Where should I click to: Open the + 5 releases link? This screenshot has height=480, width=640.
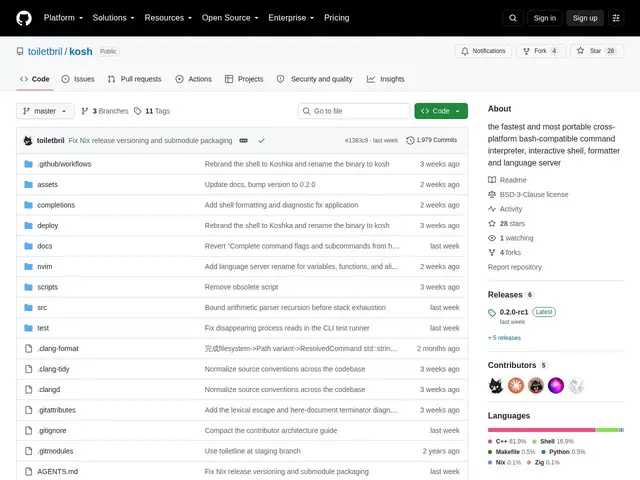click(x=504, y=338)
